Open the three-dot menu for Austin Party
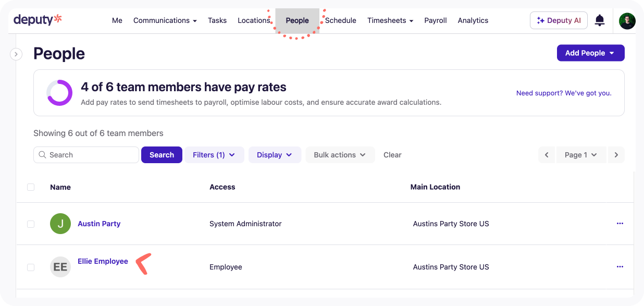The width and height of the screenshot is (644, 306). pos(620,223)
